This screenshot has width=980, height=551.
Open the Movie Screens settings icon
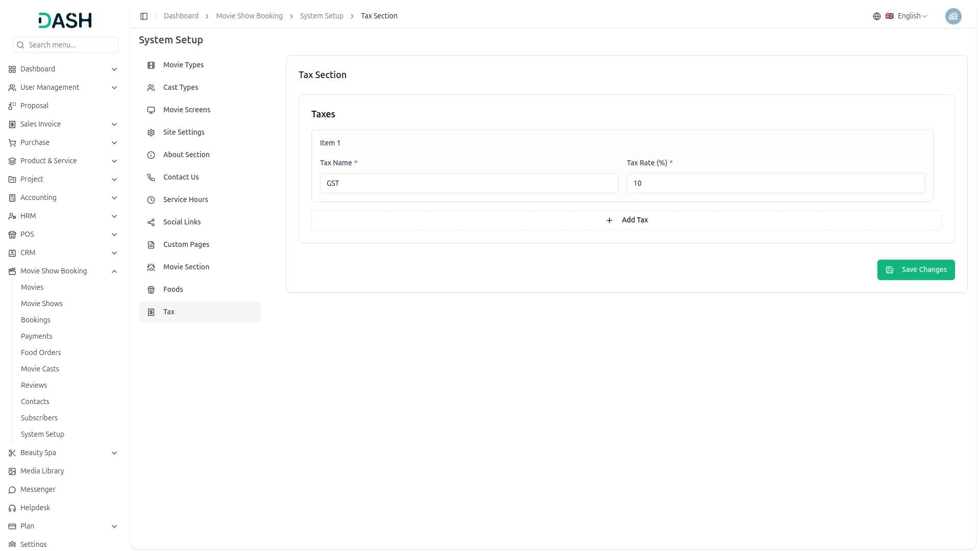coord(151,110)
